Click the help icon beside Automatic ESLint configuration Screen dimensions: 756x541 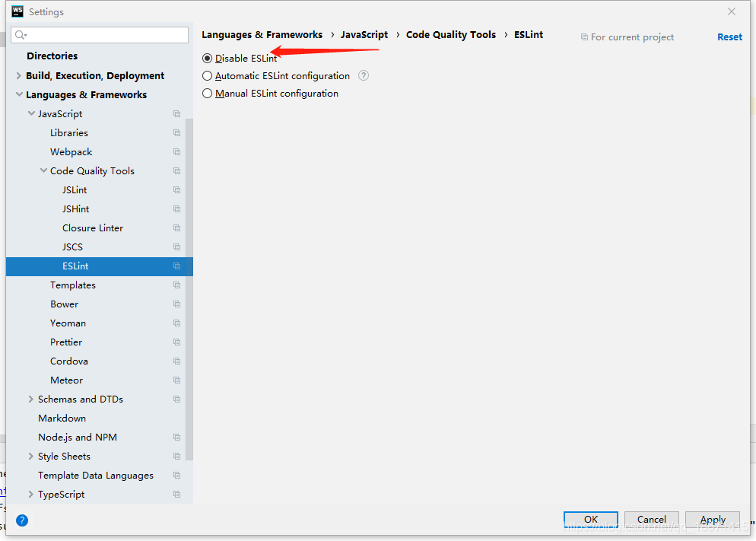(363, 75)
